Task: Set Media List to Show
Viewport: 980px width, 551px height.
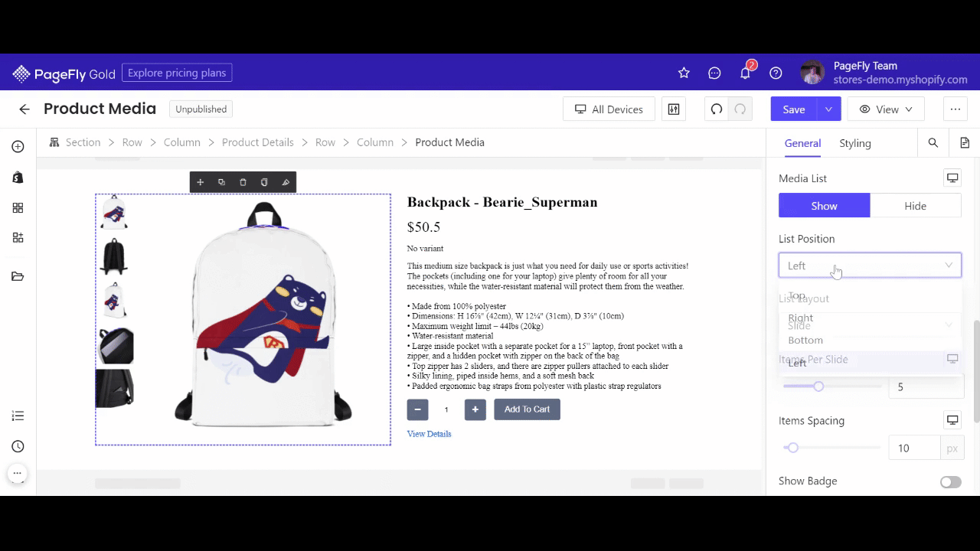Action: (825, 205)
